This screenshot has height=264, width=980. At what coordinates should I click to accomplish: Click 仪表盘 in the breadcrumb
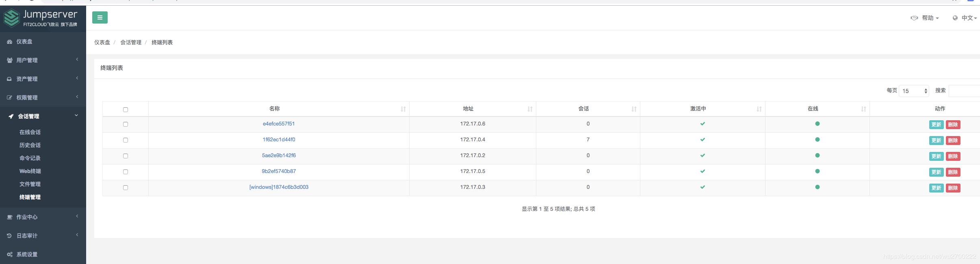102,42
